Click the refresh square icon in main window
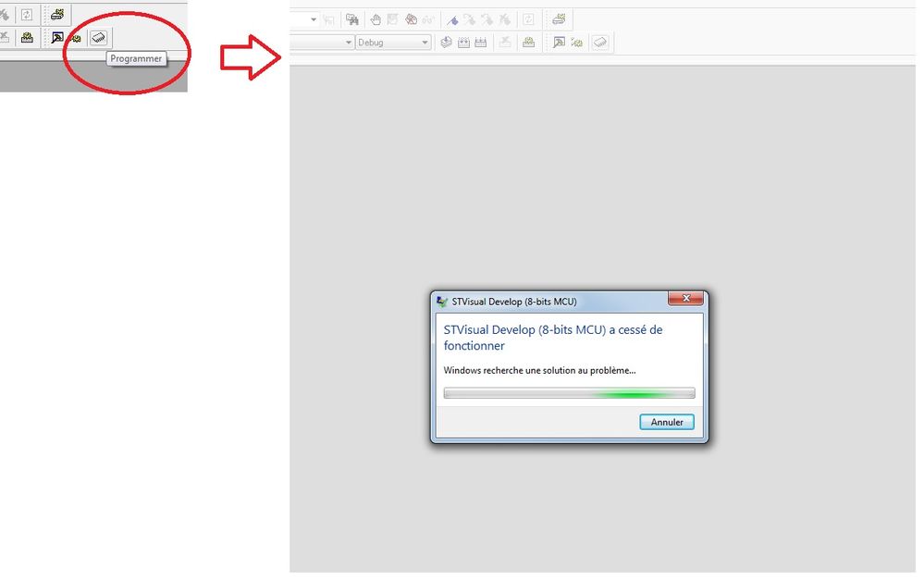This screenshot has height=580, width=924. click(x=528, y=19)
